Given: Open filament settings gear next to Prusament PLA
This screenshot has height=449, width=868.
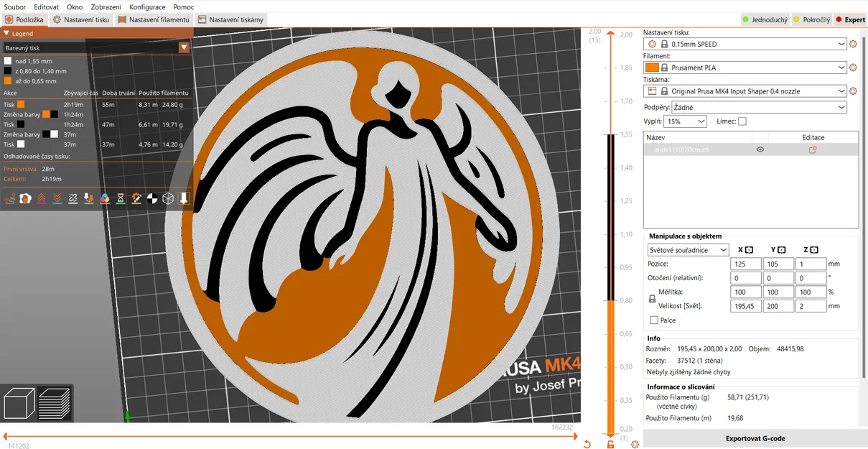Looking at the screenshot, I should 854,68.
